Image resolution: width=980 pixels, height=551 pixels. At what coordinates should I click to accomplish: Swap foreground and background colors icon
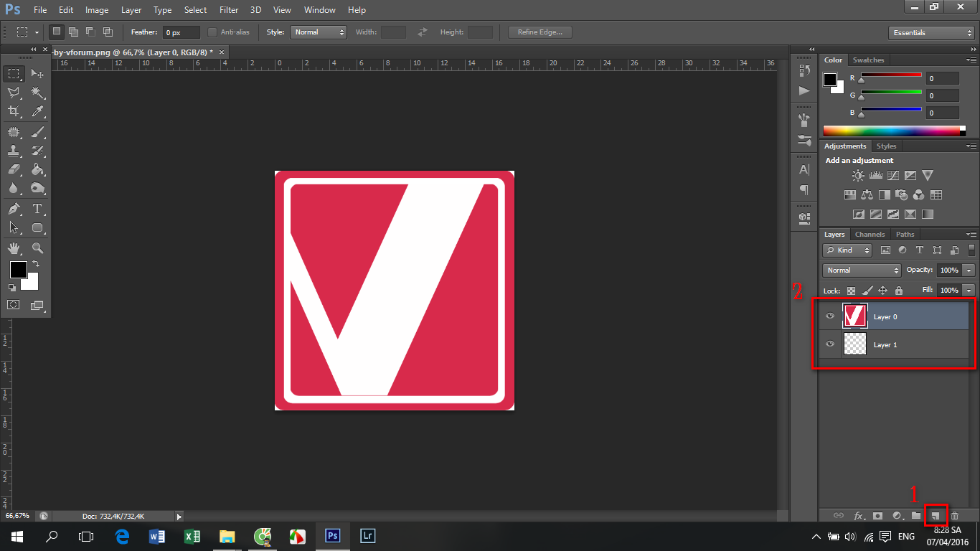(x=36, y=265)
